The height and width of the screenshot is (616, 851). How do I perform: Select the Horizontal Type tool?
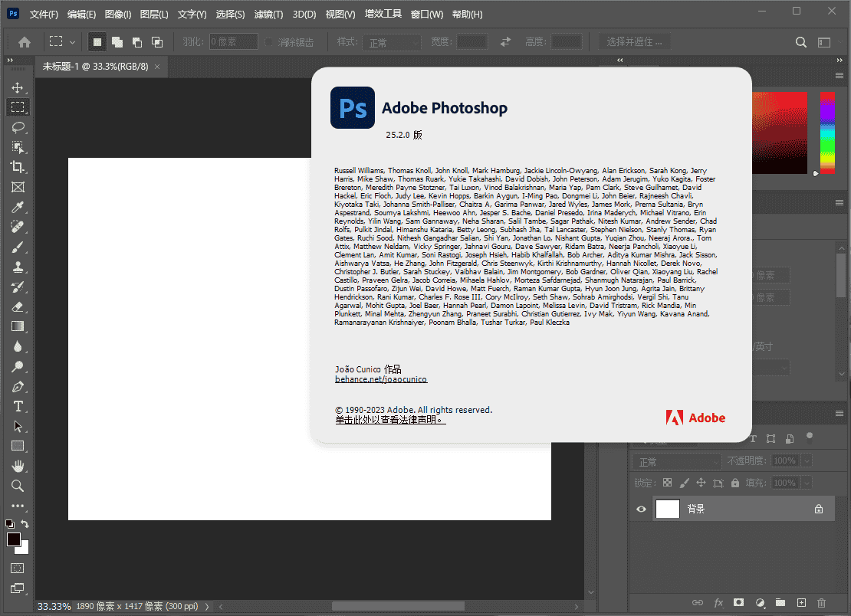(18, 406)
